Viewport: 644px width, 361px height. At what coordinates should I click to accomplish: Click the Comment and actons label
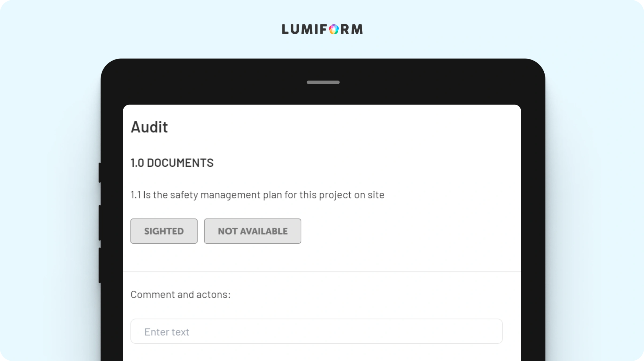coord(180,295)
